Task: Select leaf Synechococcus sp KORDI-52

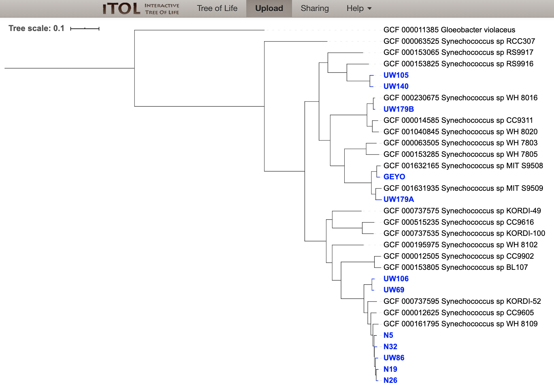Action: (x=462, y=301)
